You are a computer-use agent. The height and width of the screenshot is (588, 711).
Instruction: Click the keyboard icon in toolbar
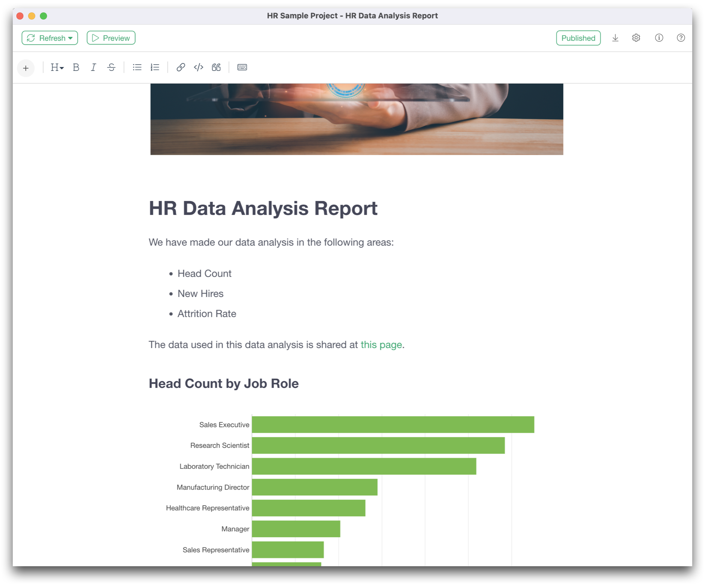pyautogui.click(x=242, y=68)
